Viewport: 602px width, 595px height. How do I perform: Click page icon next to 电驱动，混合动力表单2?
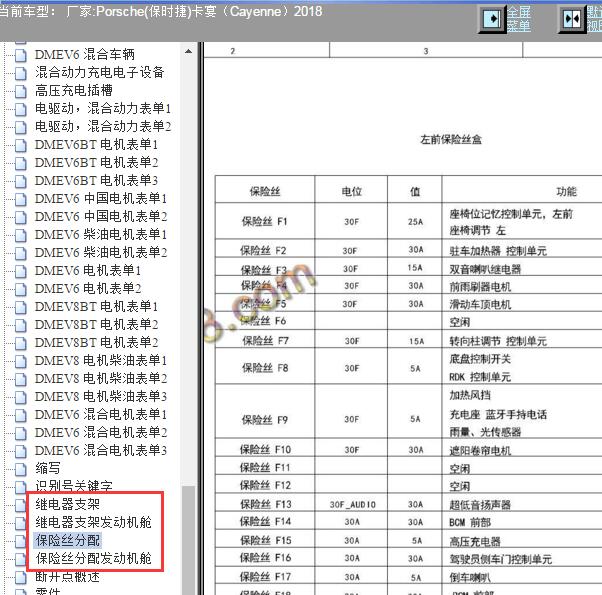[x=21, y=127]
